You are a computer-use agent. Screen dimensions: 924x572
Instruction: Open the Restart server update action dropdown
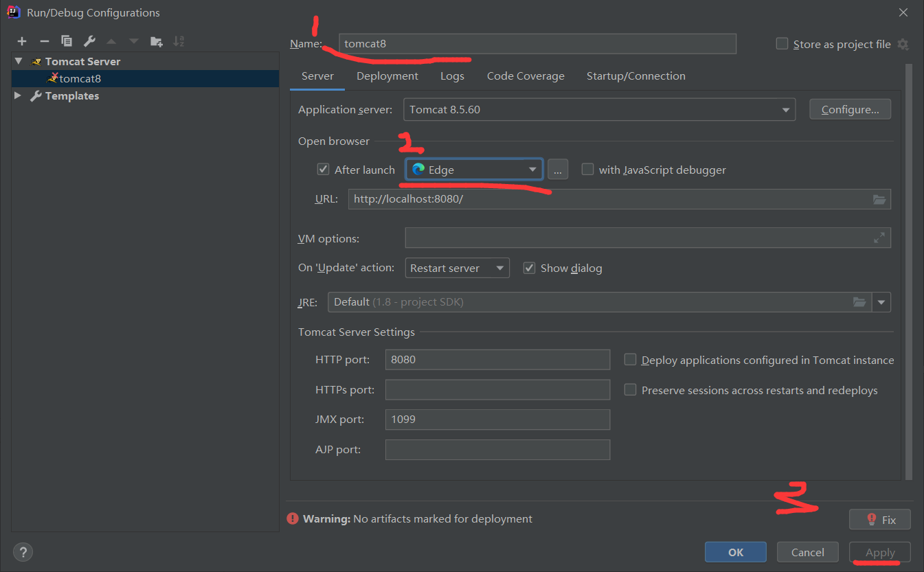pyautogui.click(x=458, y=268)
